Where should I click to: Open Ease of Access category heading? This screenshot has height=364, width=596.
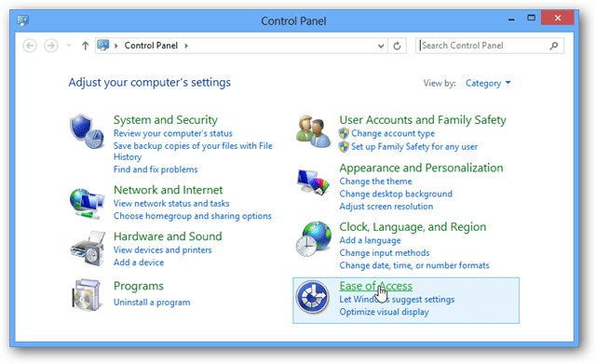coord(375,286)
